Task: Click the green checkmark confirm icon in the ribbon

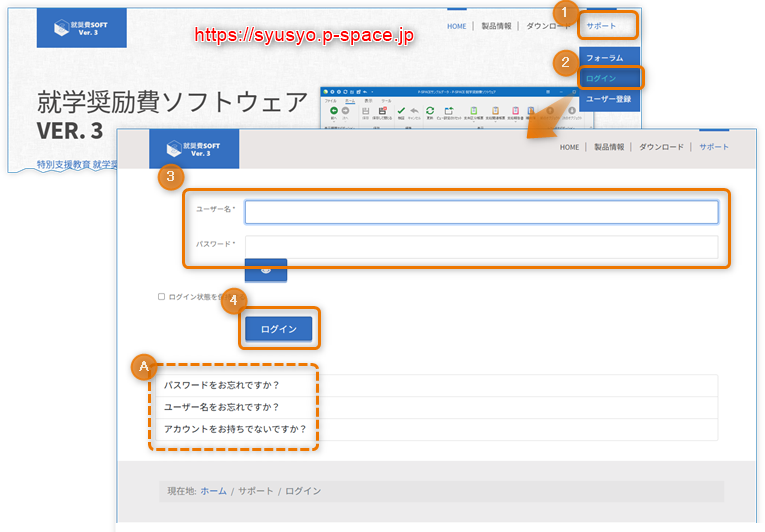Action: pos(401,111)
